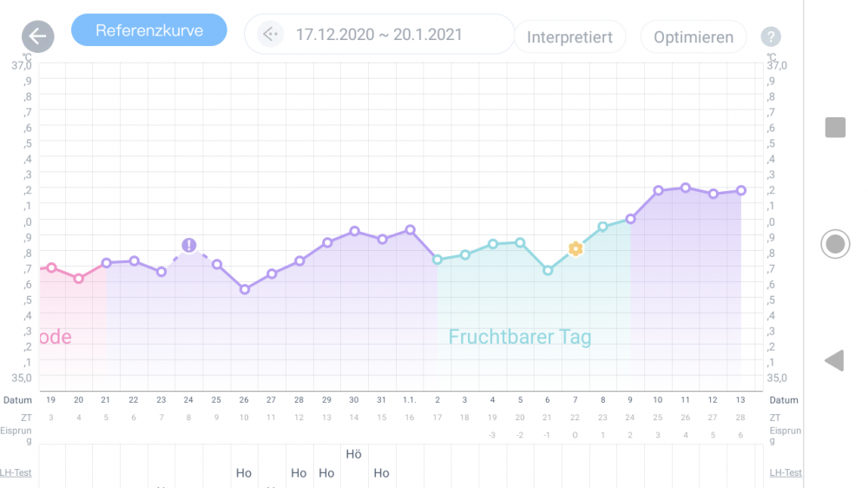Select the Fruchtbarer Tag label

tap(520, 337)
